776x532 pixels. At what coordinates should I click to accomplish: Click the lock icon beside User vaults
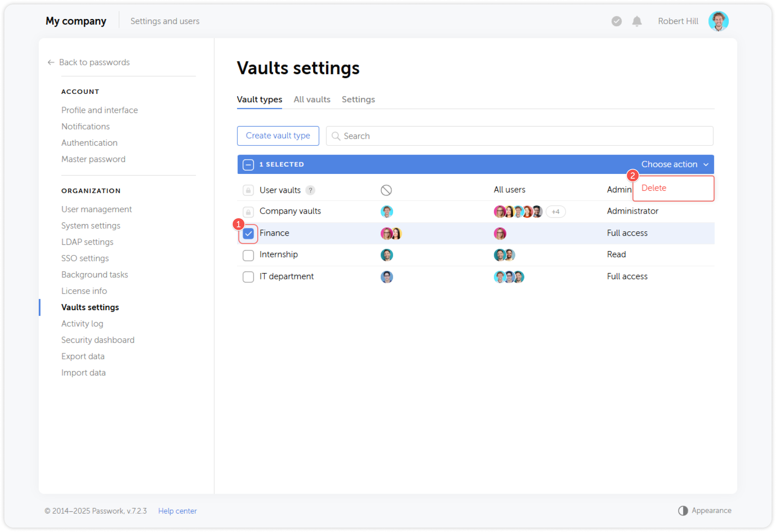coord(248,190)
